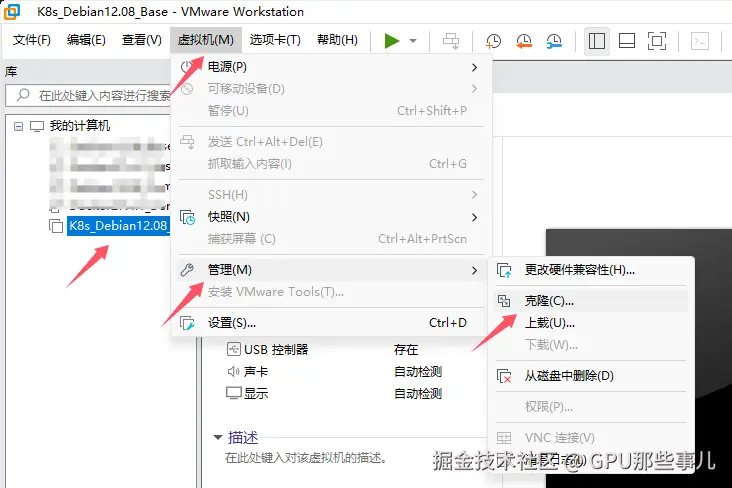Collapse the 描述 section triangle
Screen dimensions: 732x488
[x=218, y=438]
